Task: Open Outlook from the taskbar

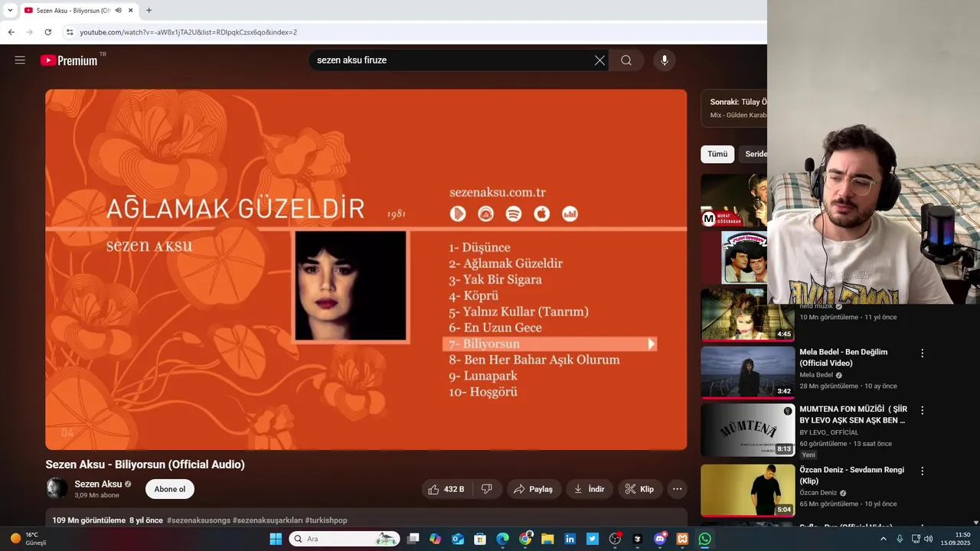Action: [x=458, y=539]
